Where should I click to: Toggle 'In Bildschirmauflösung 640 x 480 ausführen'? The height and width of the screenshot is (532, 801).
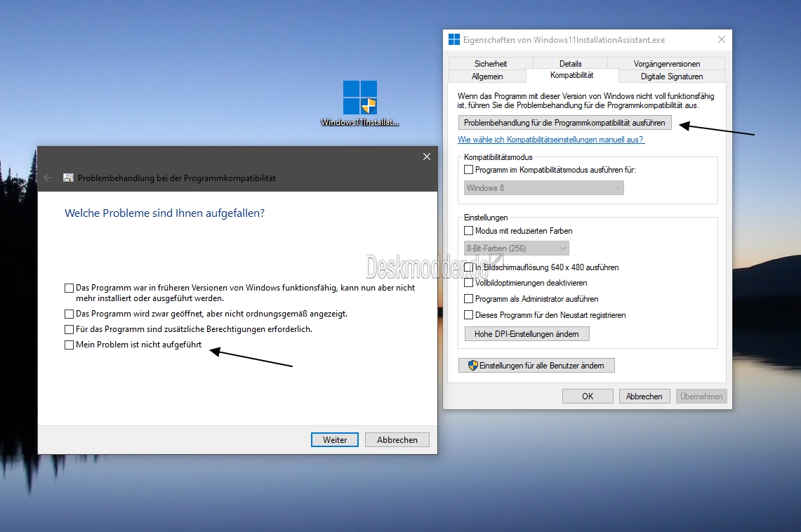468,267
